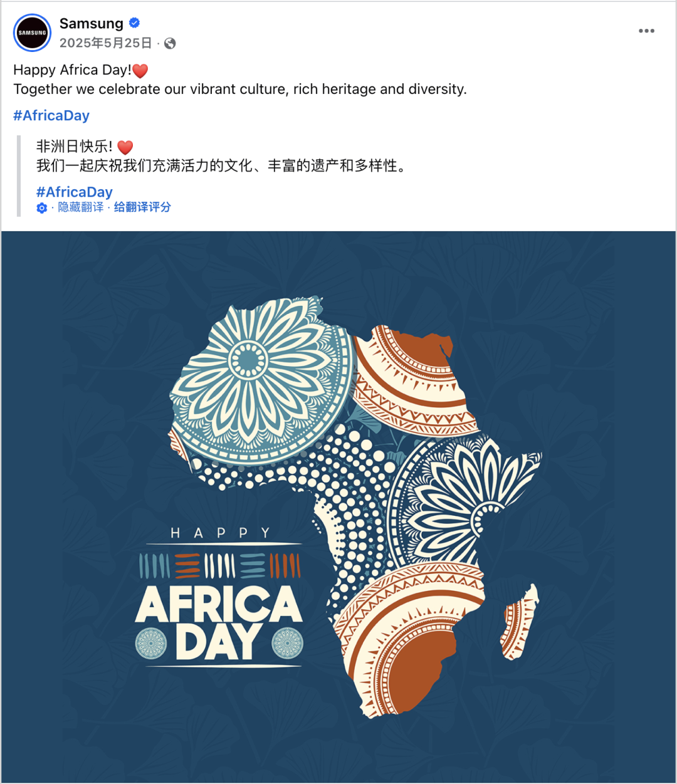
Task: Click the Samsung profile picture
Action: [x=32, y=33]
